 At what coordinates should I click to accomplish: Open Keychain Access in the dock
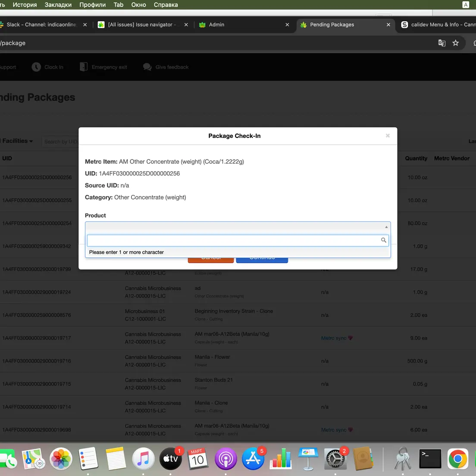403,459
